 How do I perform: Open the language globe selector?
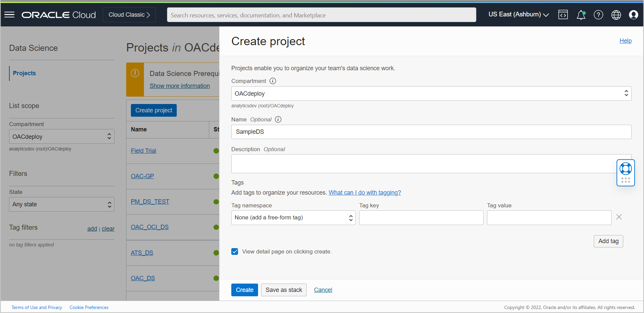[x=616, y=15]
